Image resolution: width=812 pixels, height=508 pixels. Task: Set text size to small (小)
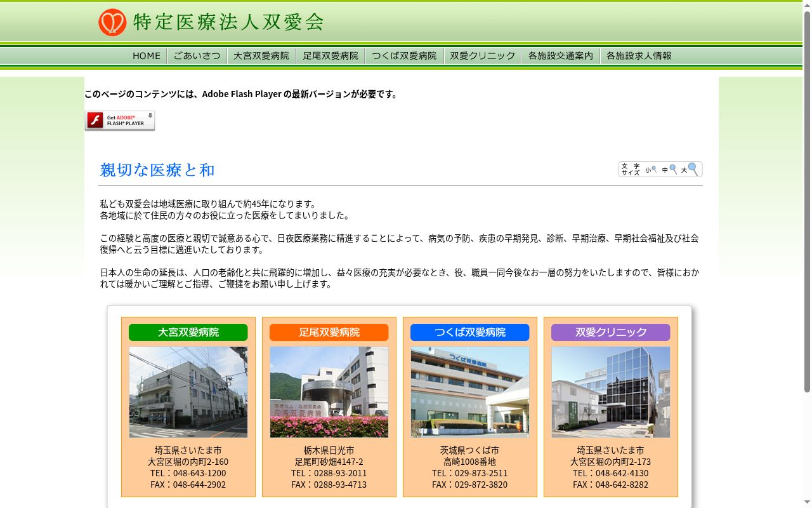(x=651, y=170)
